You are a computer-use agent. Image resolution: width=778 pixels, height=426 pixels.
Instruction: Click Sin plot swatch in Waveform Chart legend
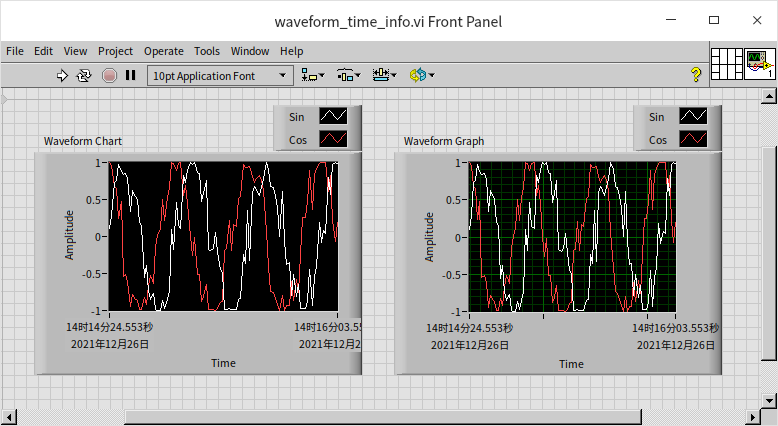tap(333, 117)
